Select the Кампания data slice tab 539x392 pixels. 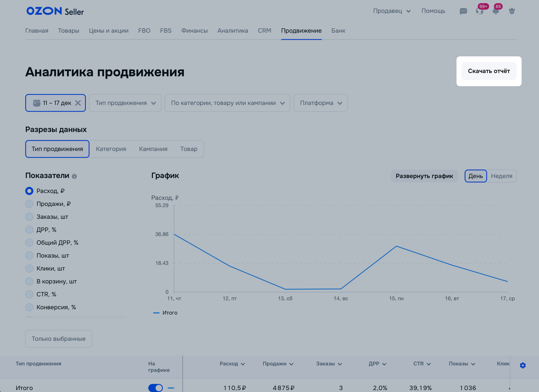pyautogui.click(x=153, y=149)
